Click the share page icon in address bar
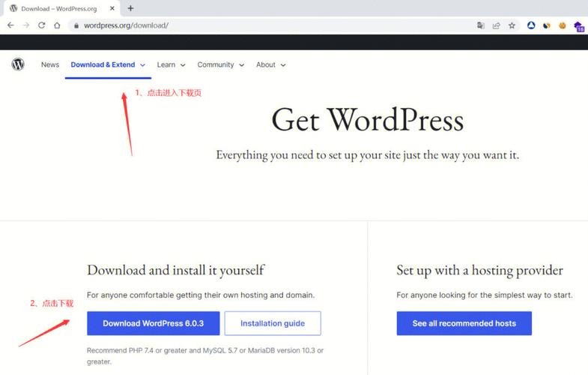This screenshot has height=375, width=588. point(497,25)
